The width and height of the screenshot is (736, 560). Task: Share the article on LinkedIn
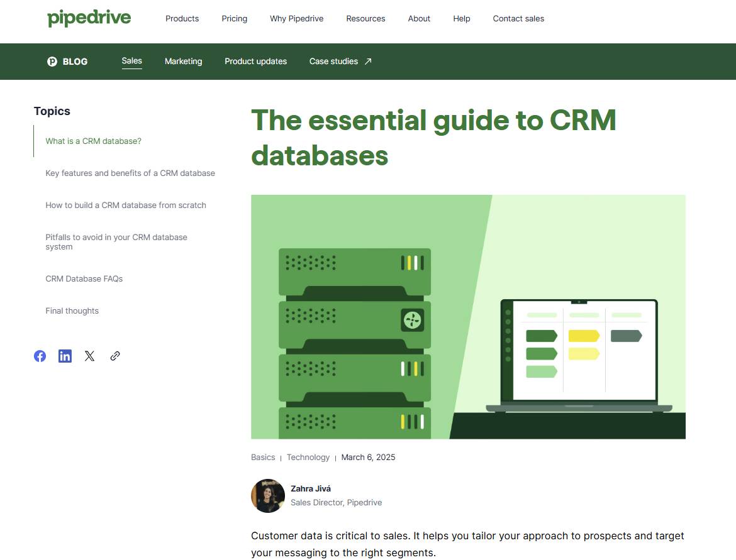65,356
